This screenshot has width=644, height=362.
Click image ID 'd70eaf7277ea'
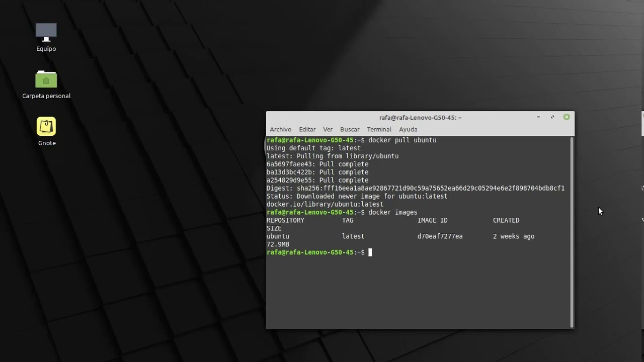click(x=440, y=237)
